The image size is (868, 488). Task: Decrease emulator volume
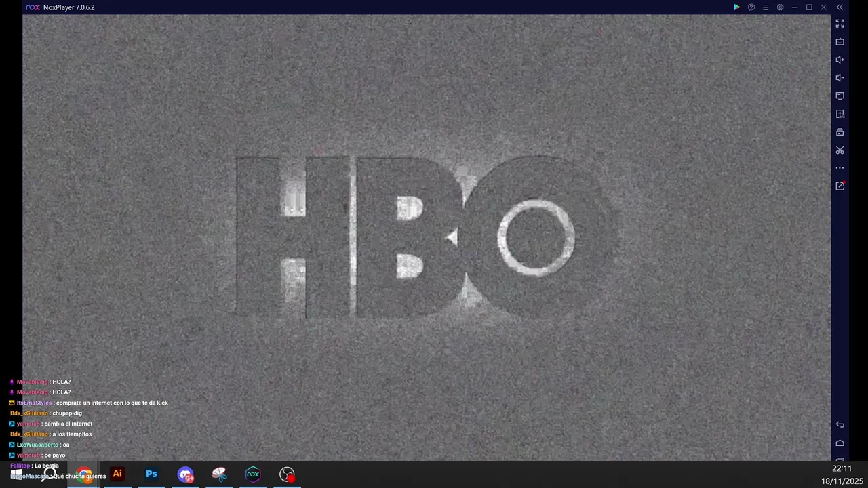[x=840, y=78]
